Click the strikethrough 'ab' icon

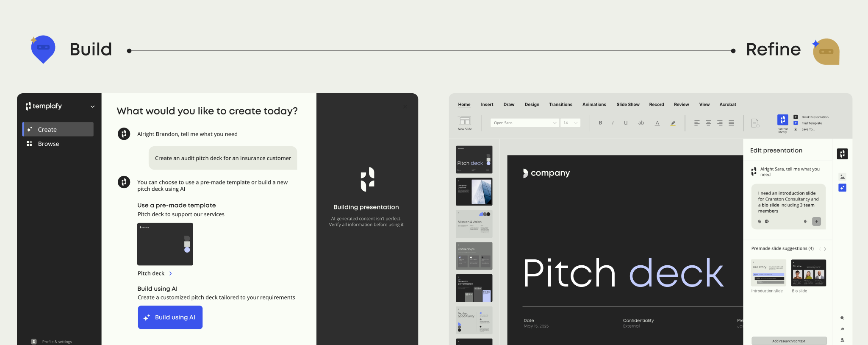coord(641,123)
